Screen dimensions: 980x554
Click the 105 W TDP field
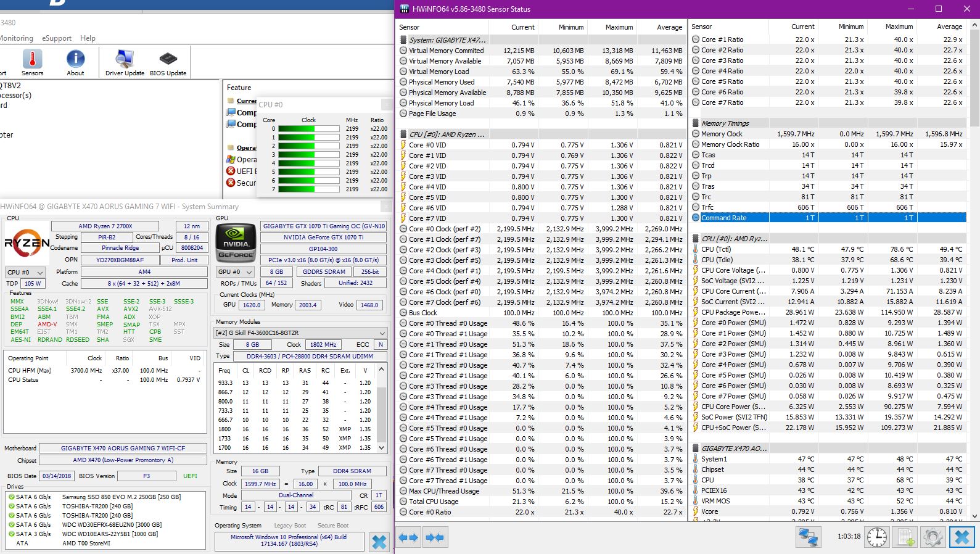click(x=33, y=284)
